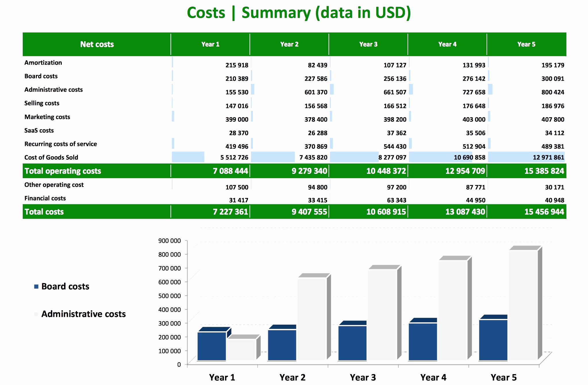Click the Costs Summary title text
Viewport: 588px width, 385px height.
coord(299,13)
